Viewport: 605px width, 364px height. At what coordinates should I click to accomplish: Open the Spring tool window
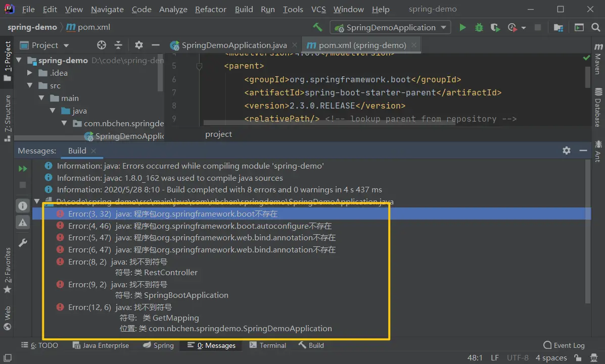(x=158, y=345)
